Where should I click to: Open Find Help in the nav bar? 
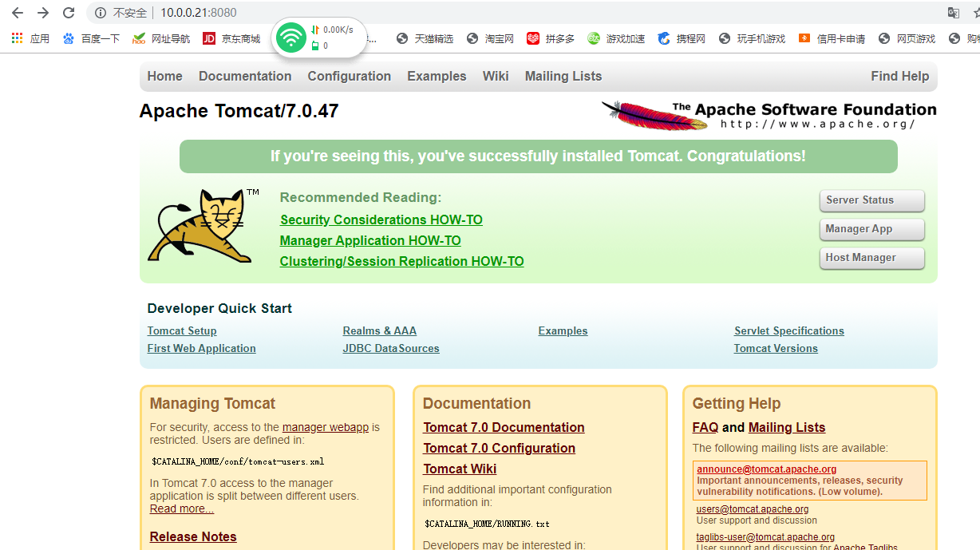[x=900, y=76]
